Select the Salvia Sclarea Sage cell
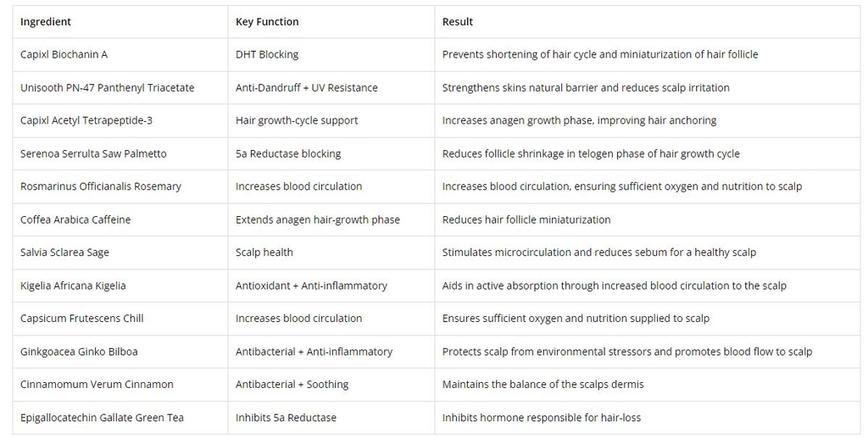Screen dimensions: 868x438 [65, 252]
